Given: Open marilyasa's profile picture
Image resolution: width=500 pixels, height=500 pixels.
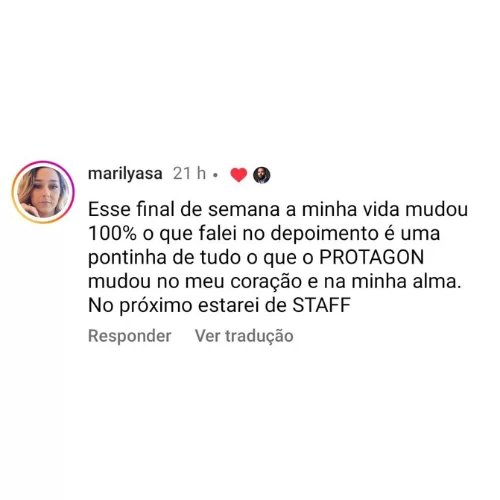Looking at the screenshot, I should pyautogui.click(x=43, y=192).
